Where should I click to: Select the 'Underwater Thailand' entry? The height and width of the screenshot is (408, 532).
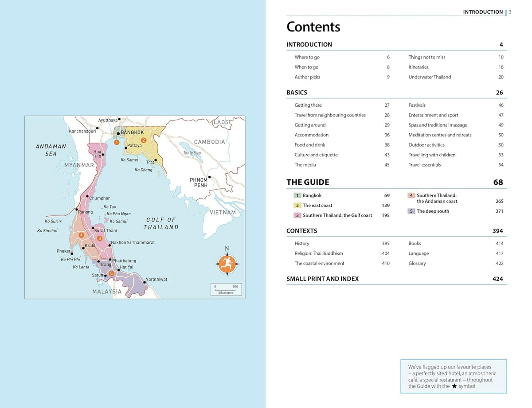point(430,77)
